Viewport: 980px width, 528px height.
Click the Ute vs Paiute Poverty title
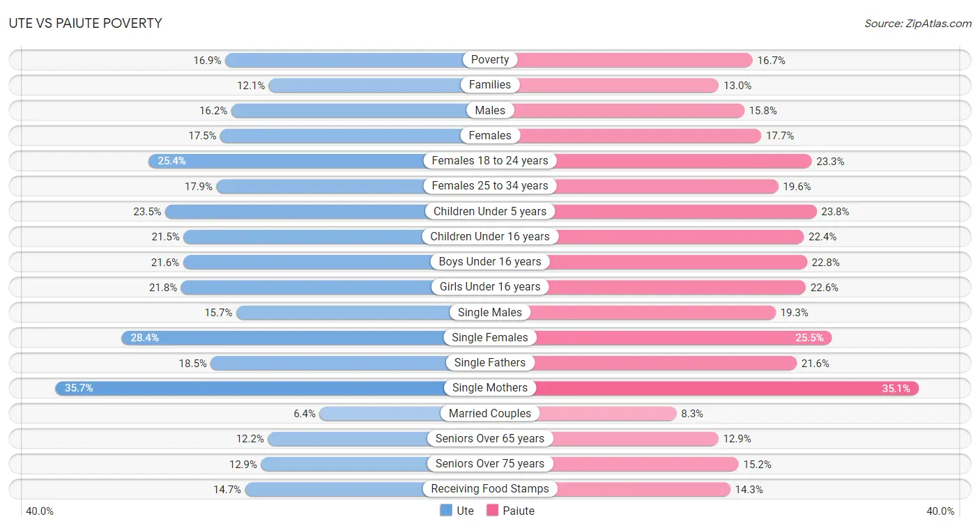(x=86, y=23)
